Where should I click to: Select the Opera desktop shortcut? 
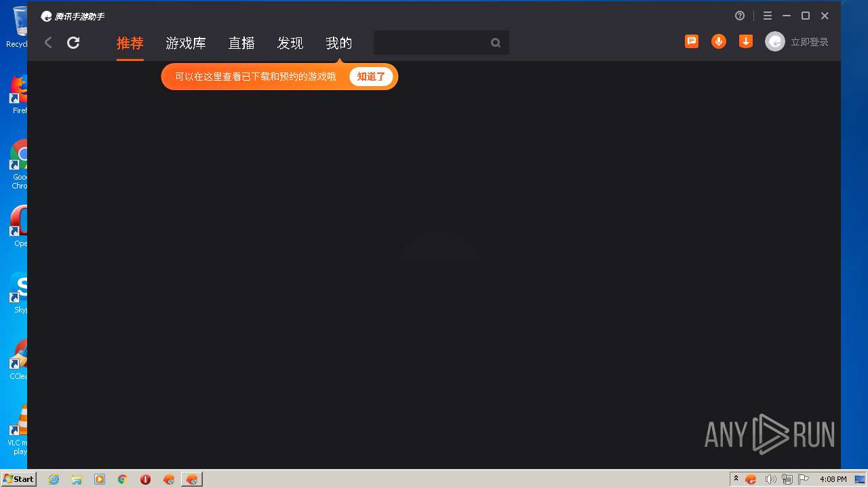(18, 226)
